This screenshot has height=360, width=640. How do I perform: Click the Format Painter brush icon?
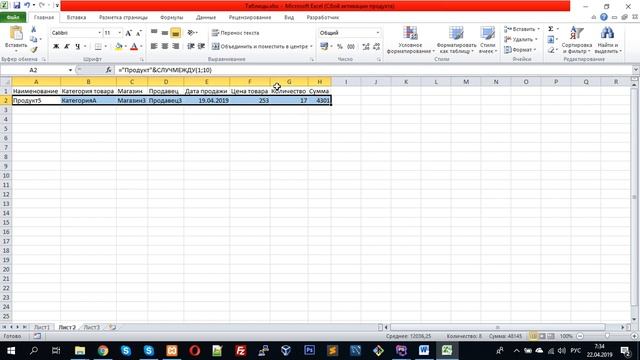pos(33,50)
